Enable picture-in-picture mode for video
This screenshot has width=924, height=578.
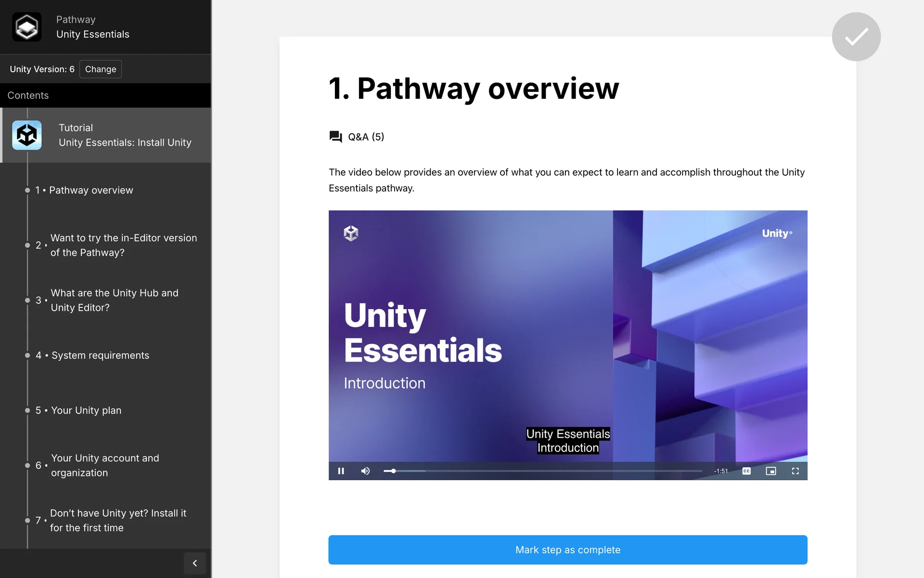pyautogui.click(x=771, y=471)
